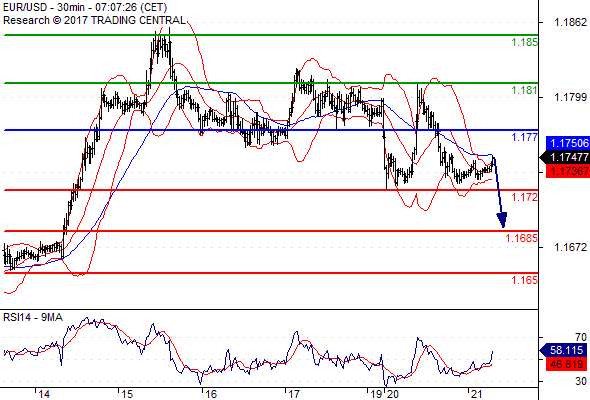
Task: Select the red 1.1685 support label
Action: (x=522, y=238)
